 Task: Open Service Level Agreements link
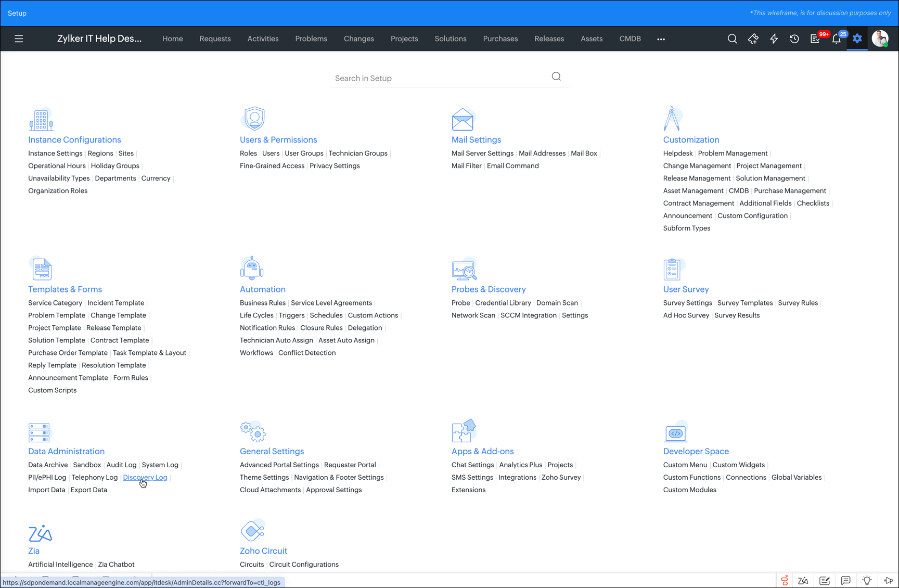[331, 302]
